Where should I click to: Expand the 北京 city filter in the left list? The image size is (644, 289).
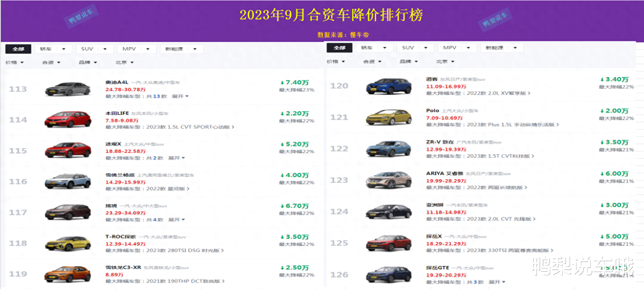point(125,63)
